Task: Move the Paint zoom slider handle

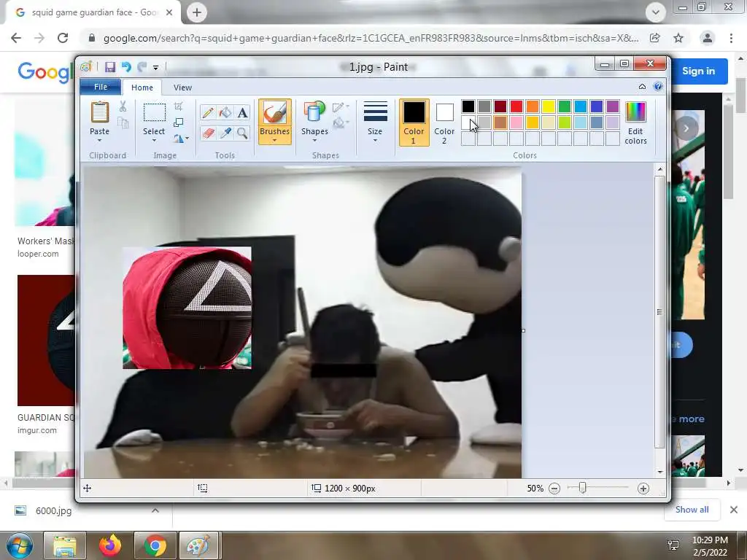Action: pyautogui.click(x=582, y=488)
